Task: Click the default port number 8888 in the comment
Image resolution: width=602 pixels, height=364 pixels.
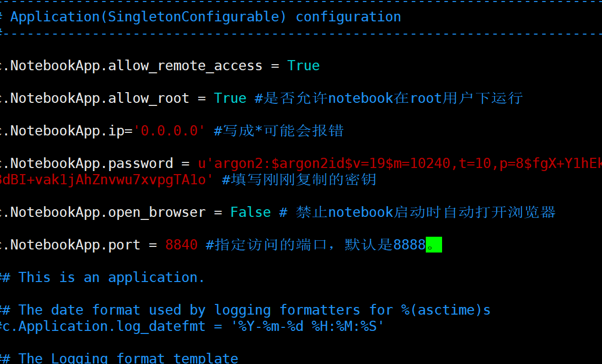Action: point(409,245)
